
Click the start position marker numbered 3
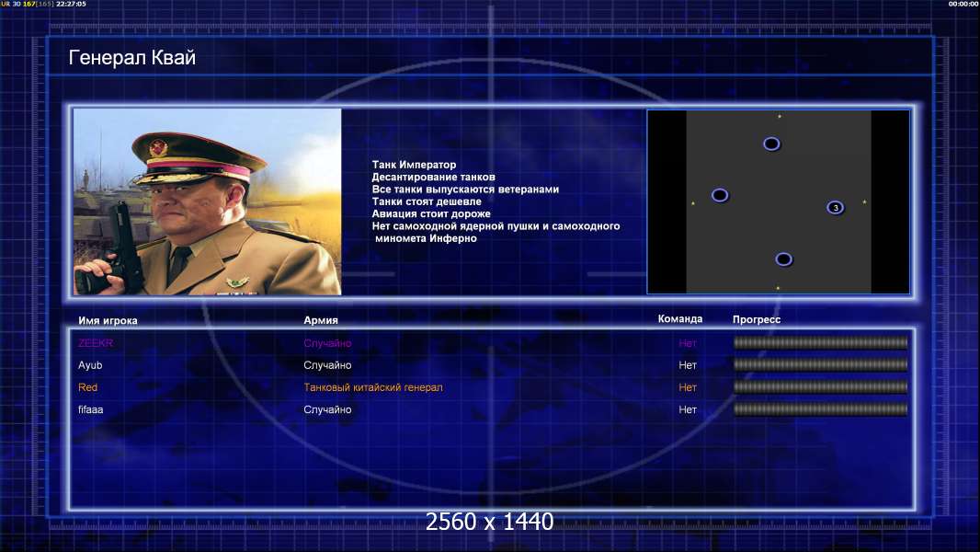click(x=835, y=208)
